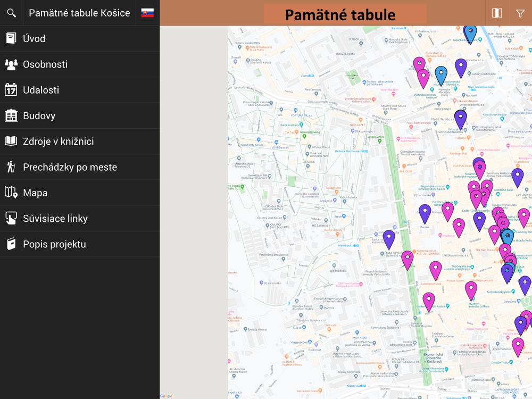532x399 pixels.
Task: Select purple marker near Studio RTVS
Action: point(389,239)
